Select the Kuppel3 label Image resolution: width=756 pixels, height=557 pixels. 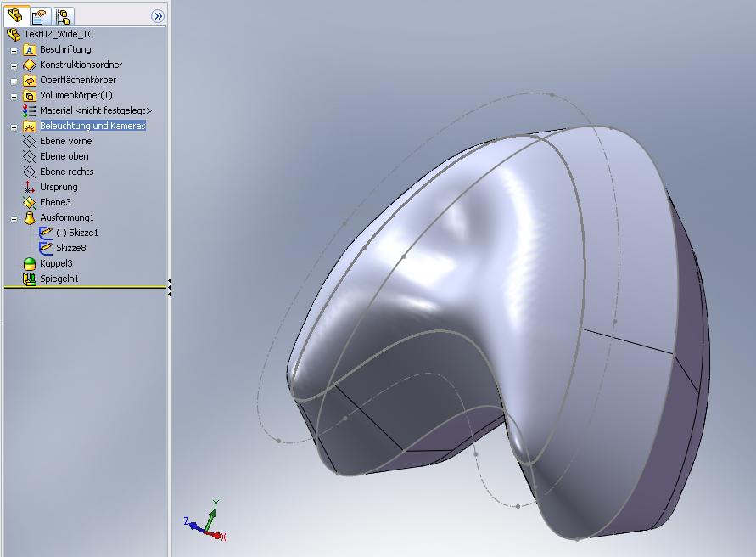56,263
